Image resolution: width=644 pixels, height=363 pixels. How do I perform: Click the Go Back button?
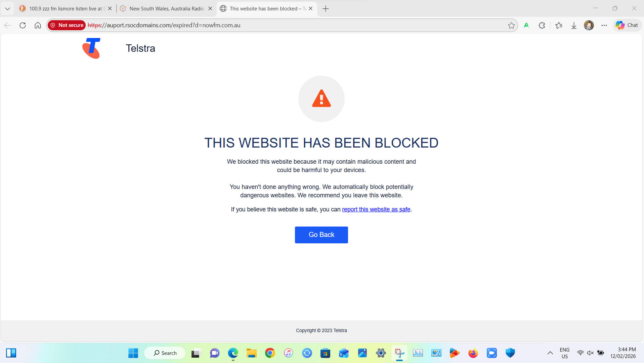coord(321,235)
